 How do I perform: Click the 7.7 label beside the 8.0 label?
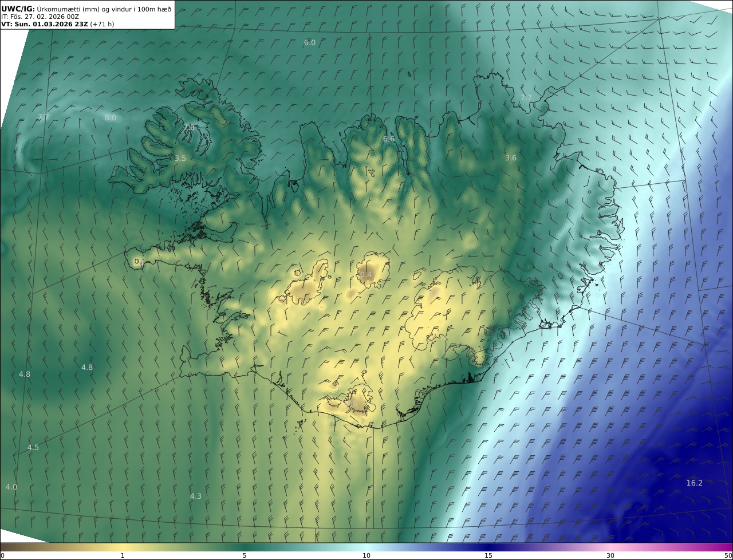pyautogui.click(x=44, y=117)
